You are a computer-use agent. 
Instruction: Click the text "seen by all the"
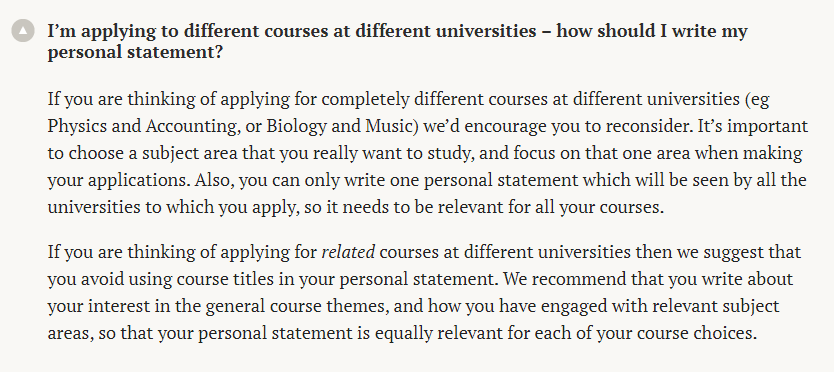click(748, 180)
